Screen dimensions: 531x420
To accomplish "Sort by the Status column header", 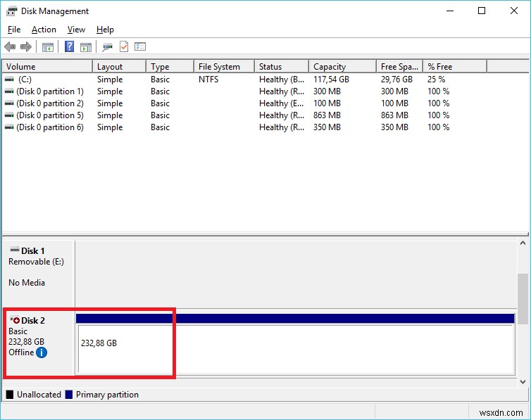I will point(282,67).
